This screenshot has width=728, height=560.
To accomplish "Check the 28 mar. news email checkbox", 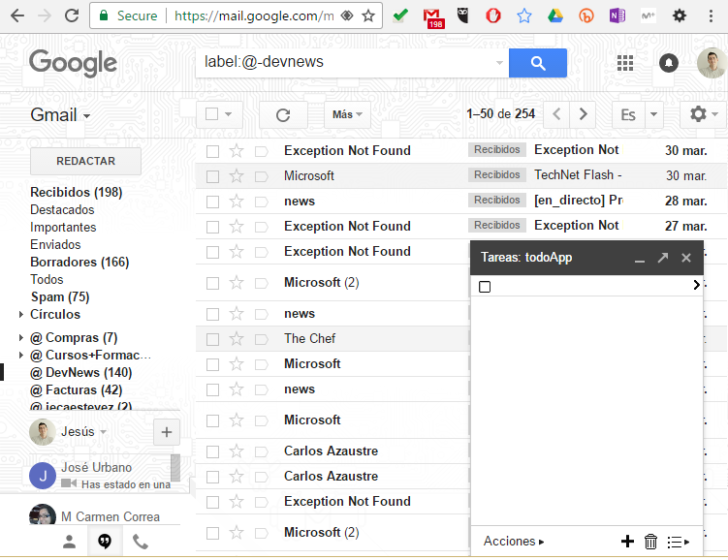I will [x=212, y=202].
